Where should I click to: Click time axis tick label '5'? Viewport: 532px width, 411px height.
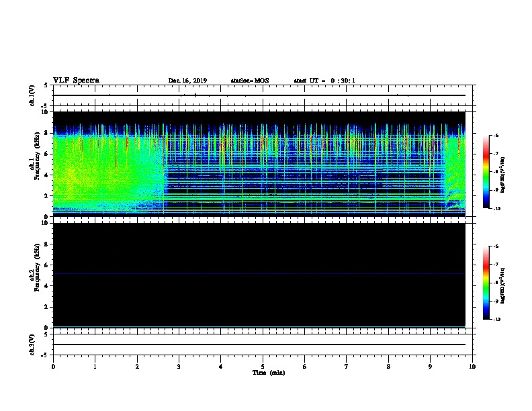[x=263, y=366]
